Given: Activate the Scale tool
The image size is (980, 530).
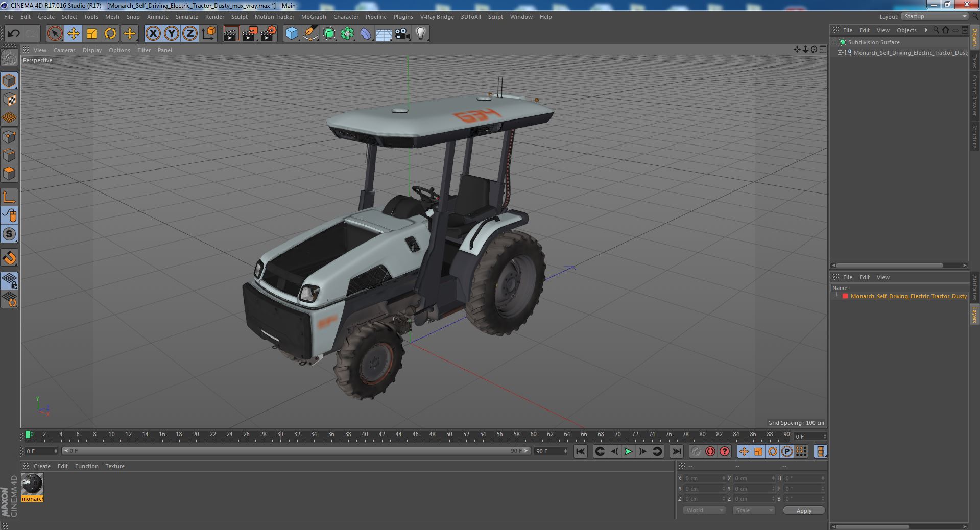Looking at the screenshot, I should click(x=92, y=34).
